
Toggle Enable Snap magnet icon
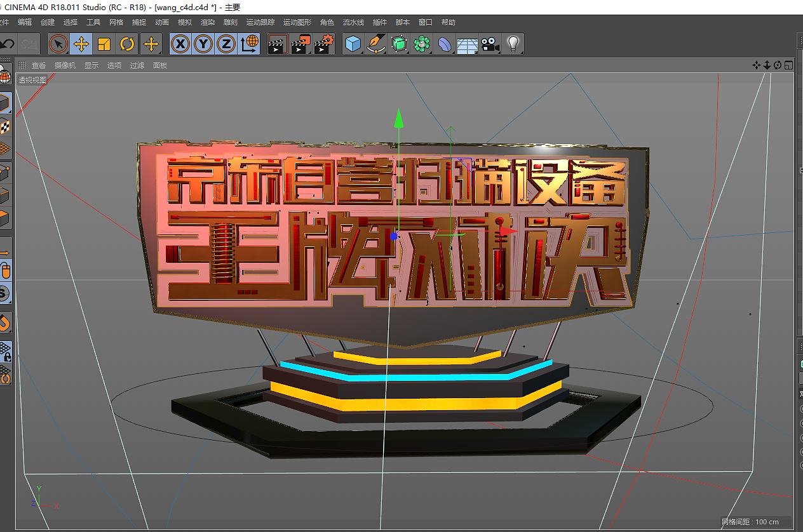[x=5, y=323]
